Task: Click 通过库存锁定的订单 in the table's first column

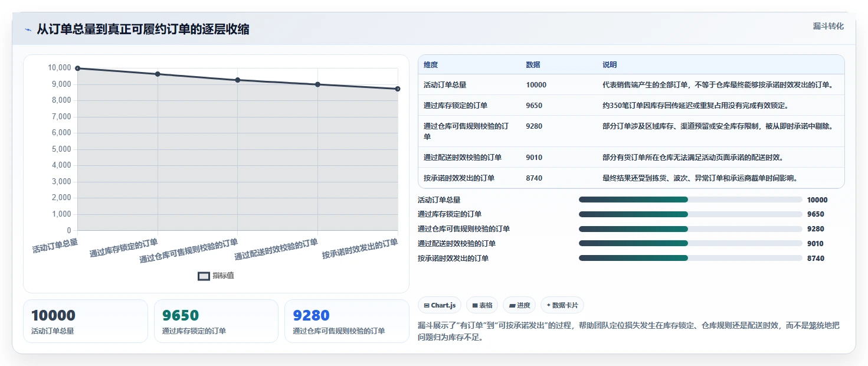Action: pos(456,106)
